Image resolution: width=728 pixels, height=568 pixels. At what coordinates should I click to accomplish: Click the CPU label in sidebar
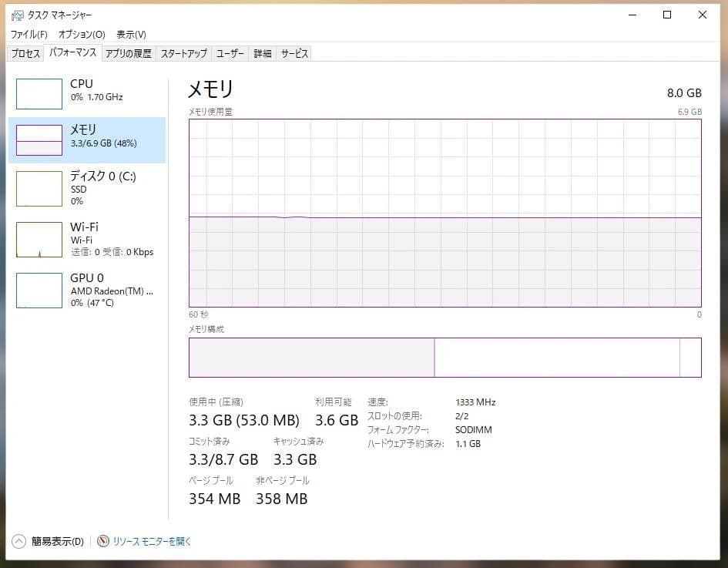81,83
